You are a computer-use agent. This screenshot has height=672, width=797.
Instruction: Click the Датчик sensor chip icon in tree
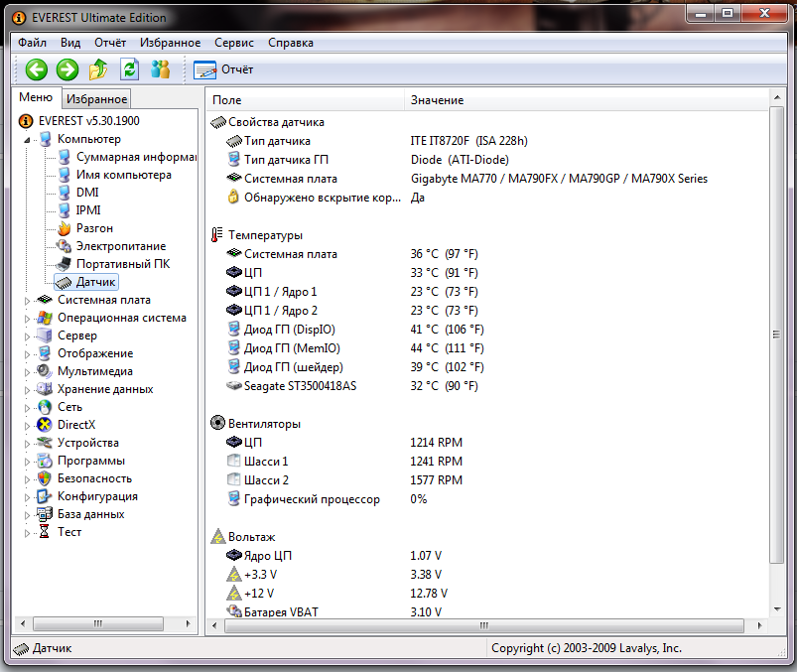pyautogui.click(x=65, y=282)
